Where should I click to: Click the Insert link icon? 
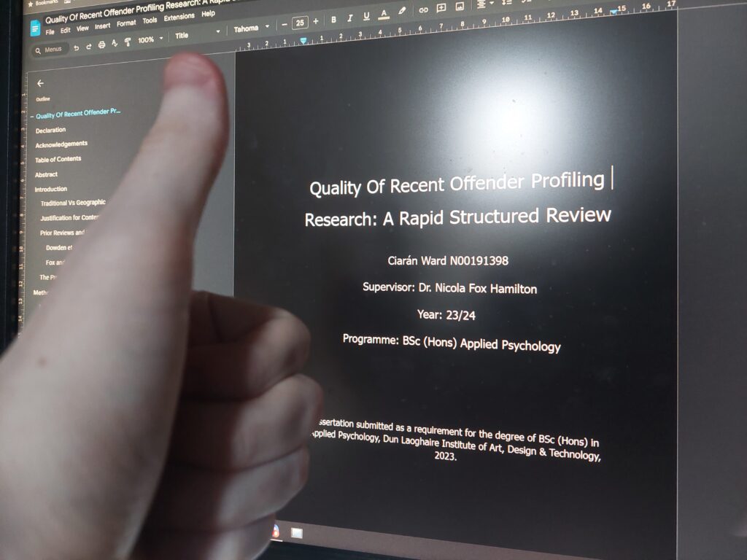(x=423, y=9)
